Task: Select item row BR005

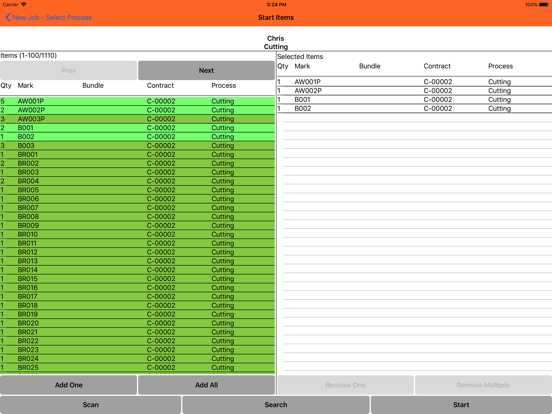Action: 137,190
